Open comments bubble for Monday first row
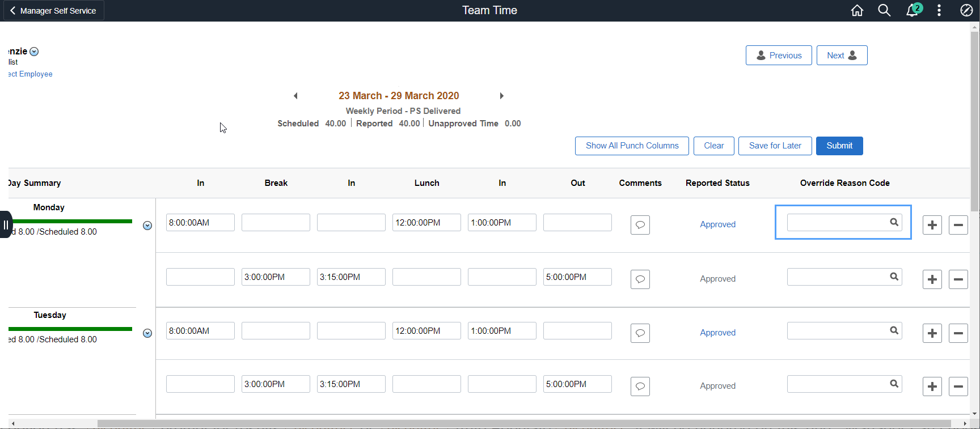This screenshot has height=429, width=980. pyautogui.click(x=640, y=225)
